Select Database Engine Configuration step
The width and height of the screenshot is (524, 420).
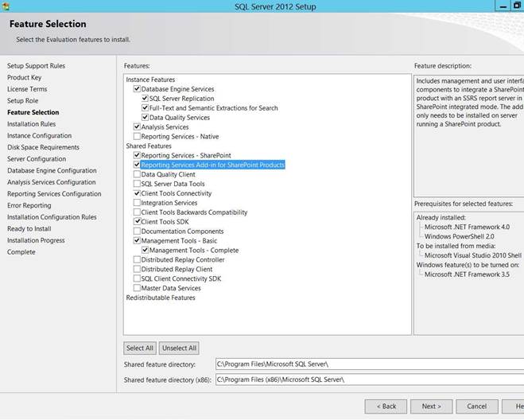click(52, 170)
